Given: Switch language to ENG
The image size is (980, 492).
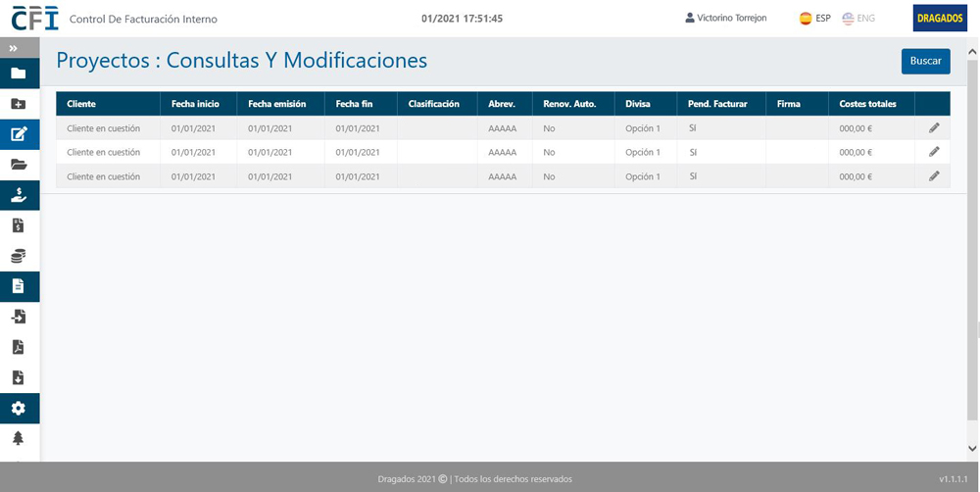Looking at the screenshot, I should coord(858,18).
